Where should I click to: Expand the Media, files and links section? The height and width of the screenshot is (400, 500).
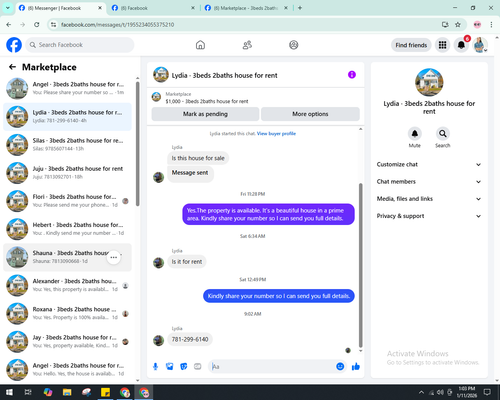tap(429, 199)
